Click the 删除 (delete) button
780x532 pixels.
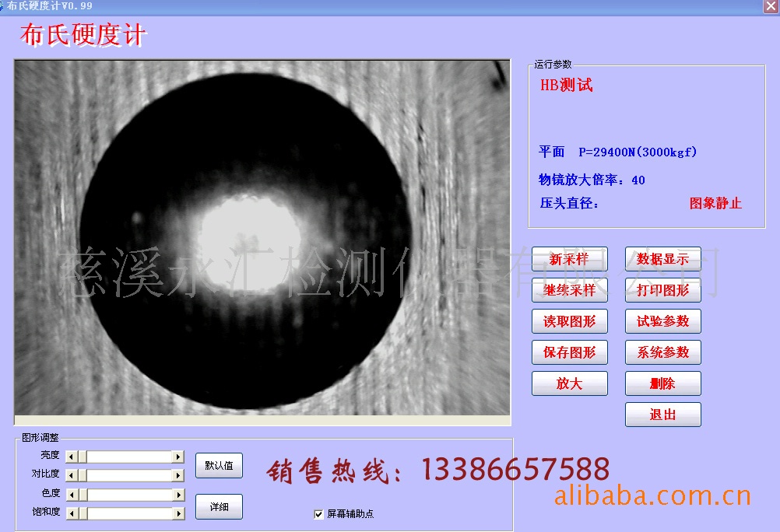point(662,383)
